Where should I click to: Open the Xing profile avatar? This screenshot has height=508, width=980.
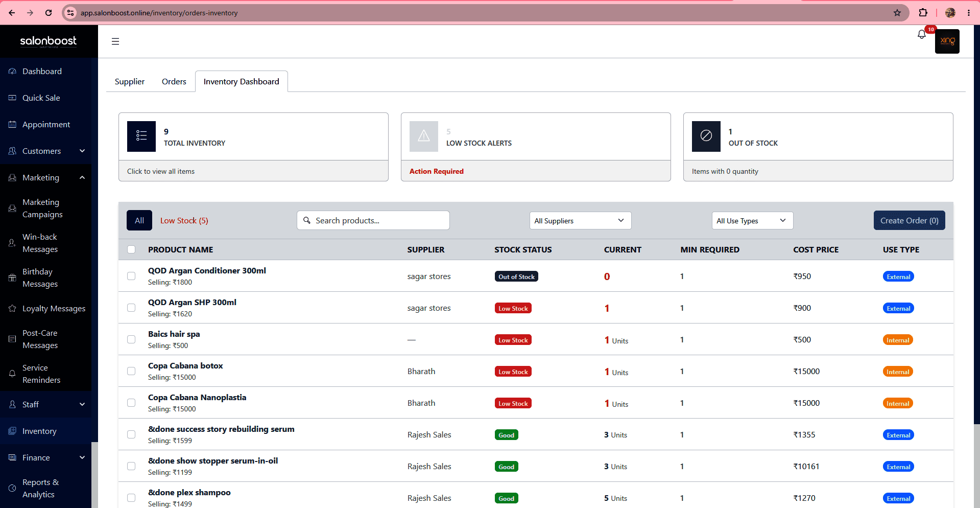[x=947, y=41]
